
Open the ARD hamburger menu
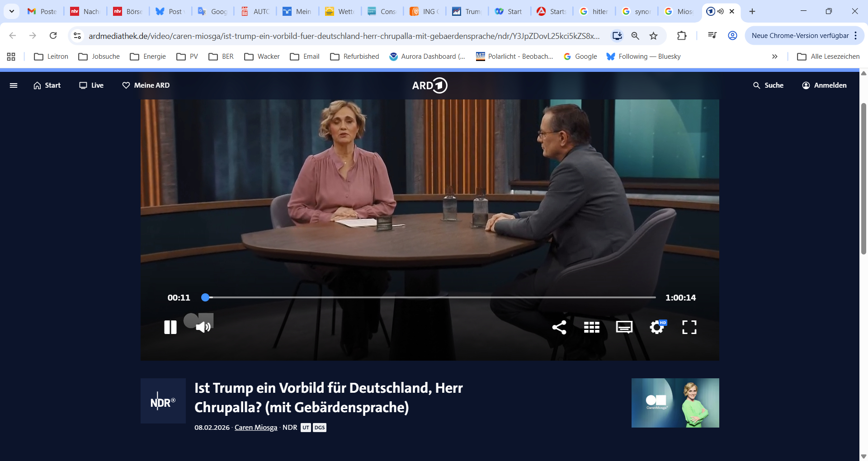click(14, 85)
